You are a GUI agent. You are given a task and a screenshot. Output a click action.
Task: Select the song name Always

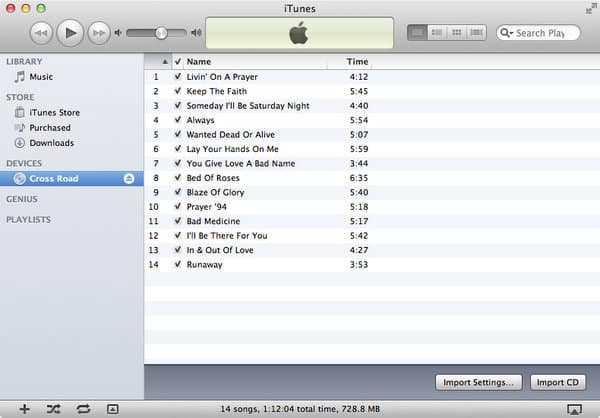click(x=200, y=120)
